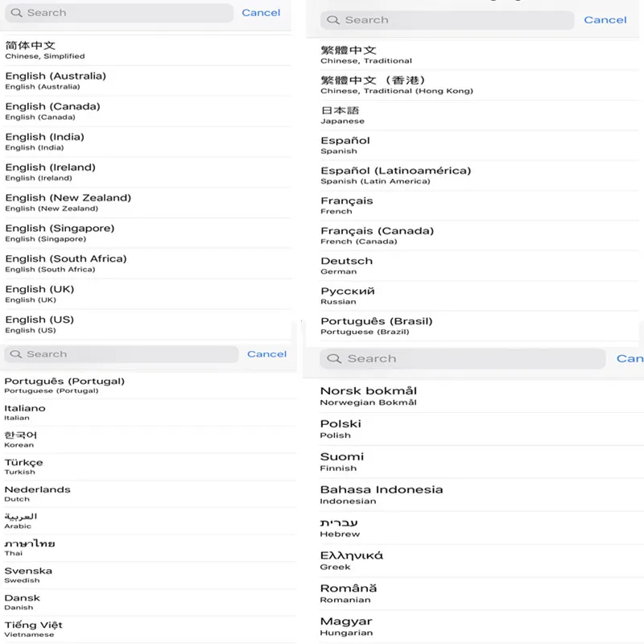
Task: Select English (UK) language
Action: pos(39,293)
